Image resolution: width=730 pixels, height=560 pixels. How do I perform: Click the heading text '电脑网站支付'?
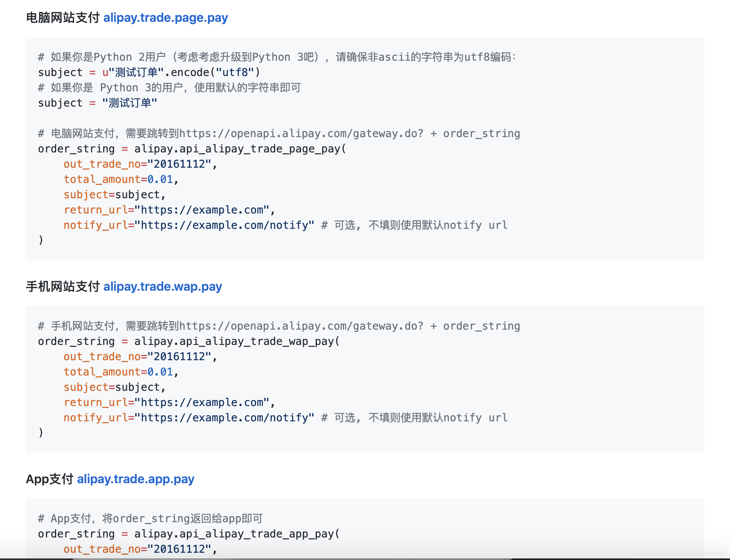coord(63,18)
